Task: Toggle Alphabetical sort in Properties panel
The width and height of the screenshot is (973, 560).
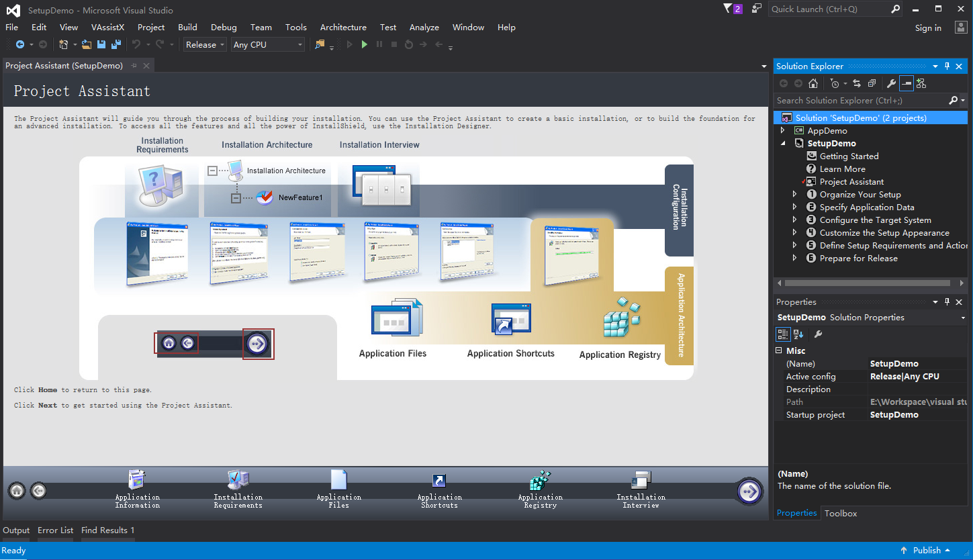Action: point(798,334)
